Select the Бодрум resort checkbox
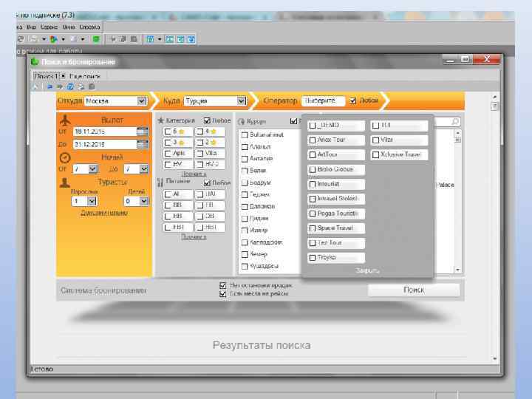 click(x=245, y=183)
